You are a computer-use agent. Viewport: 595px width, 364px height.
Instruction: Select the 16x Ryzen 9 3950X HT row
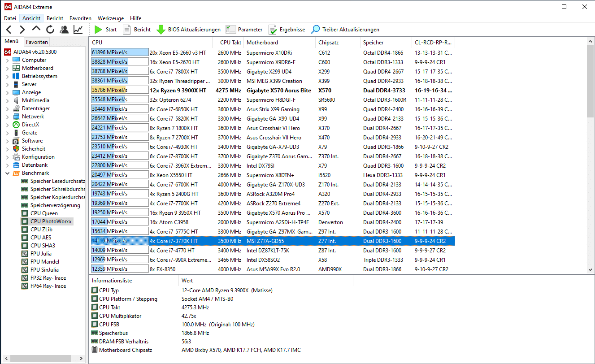point(273,212)
